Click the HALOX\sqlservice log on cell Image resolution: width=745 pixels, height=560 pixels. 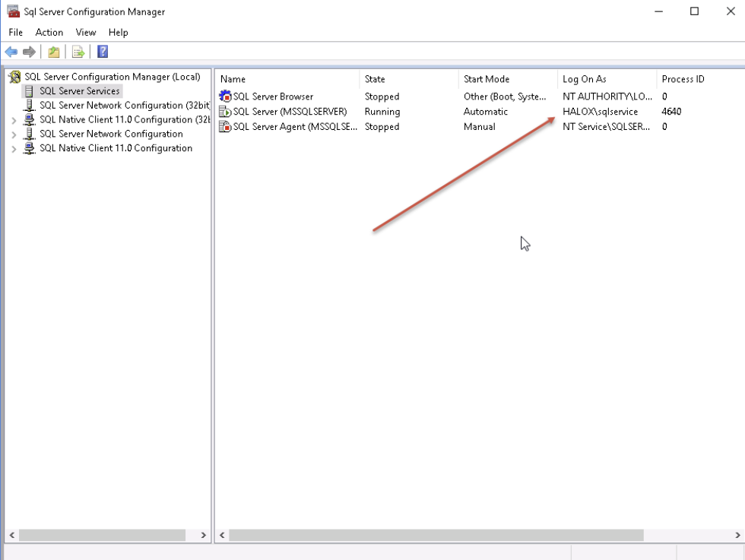click(x=600, y=112)
